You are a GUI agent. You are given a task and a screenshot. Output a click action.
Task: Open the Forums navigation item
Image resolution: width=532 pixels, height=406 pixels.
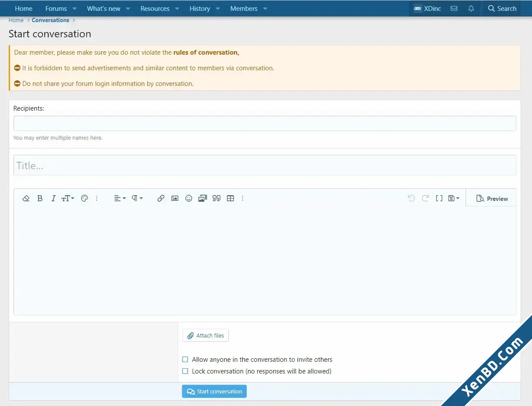point(56,9)
